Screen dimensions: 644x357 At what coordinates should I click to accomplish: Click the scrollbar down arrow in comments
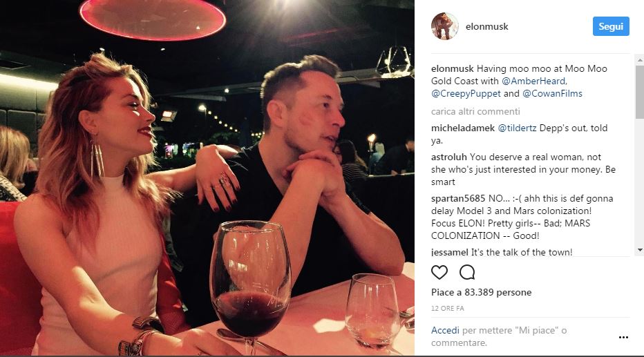[639, 249]
